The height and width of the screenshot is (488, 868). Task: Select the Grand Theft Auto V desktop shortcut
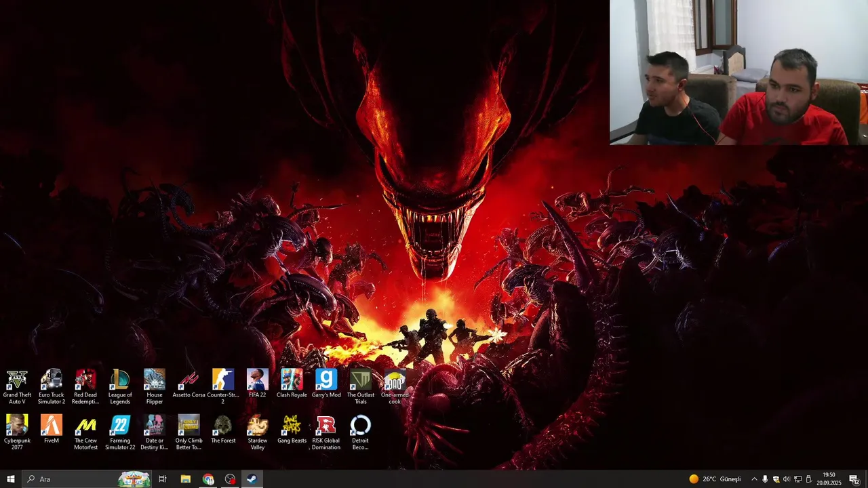pyautogui.click(x=17, y=387)
